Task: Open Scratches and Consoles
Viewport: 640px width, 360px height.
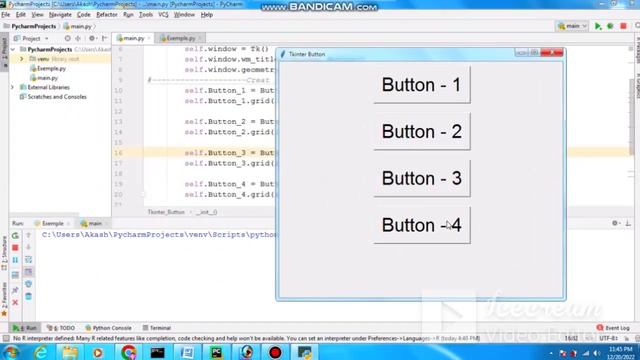Action: 53,97
